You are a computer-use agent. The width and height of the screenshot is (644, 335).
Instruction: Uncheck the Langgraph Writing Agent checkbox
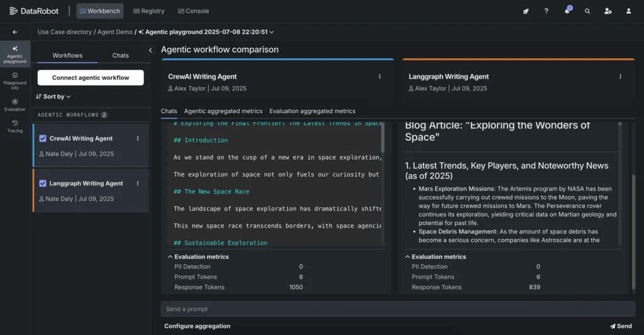43,184
